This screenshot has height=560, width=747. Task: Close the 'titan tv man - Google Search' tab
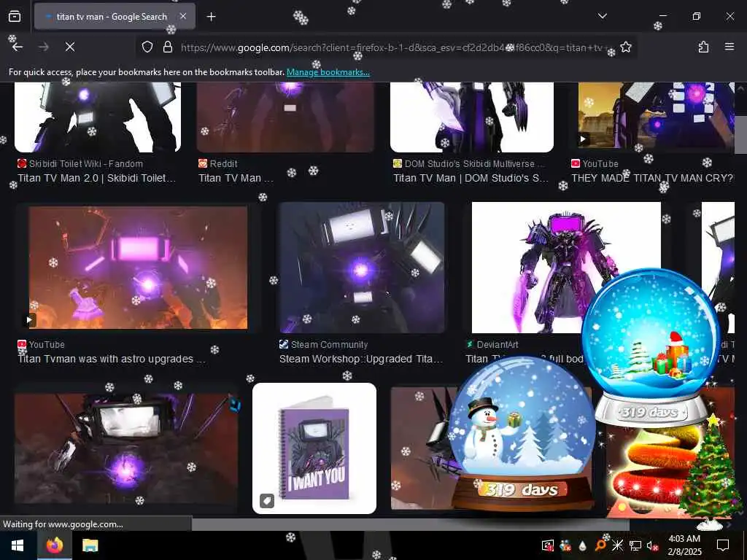pyautogui.click(x=183, y=16)
